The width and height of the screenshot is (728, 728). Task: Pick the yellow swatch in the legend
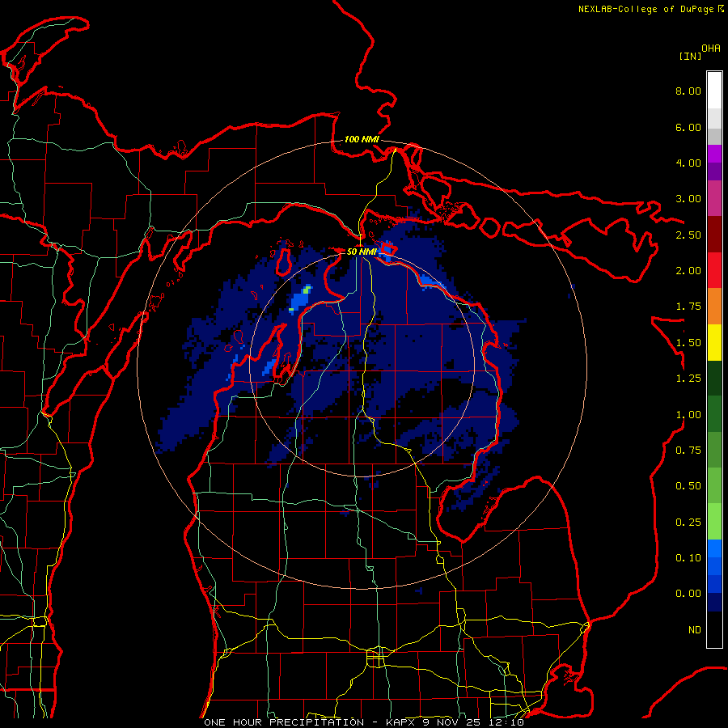point(714,342)
